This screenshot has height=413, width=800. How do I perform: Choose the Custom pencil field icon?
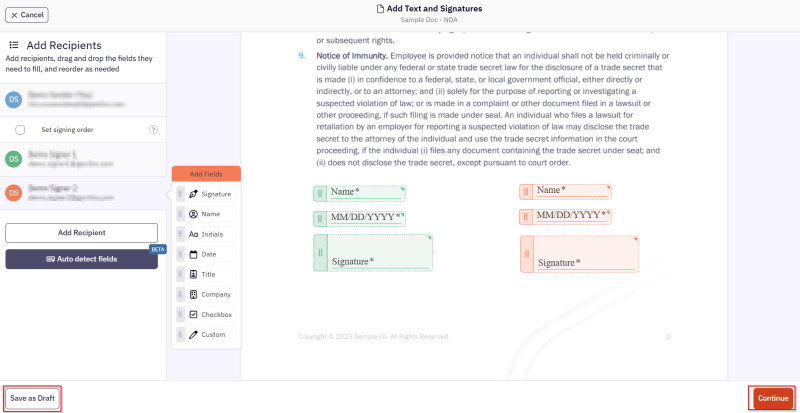[x=194, y=334]
